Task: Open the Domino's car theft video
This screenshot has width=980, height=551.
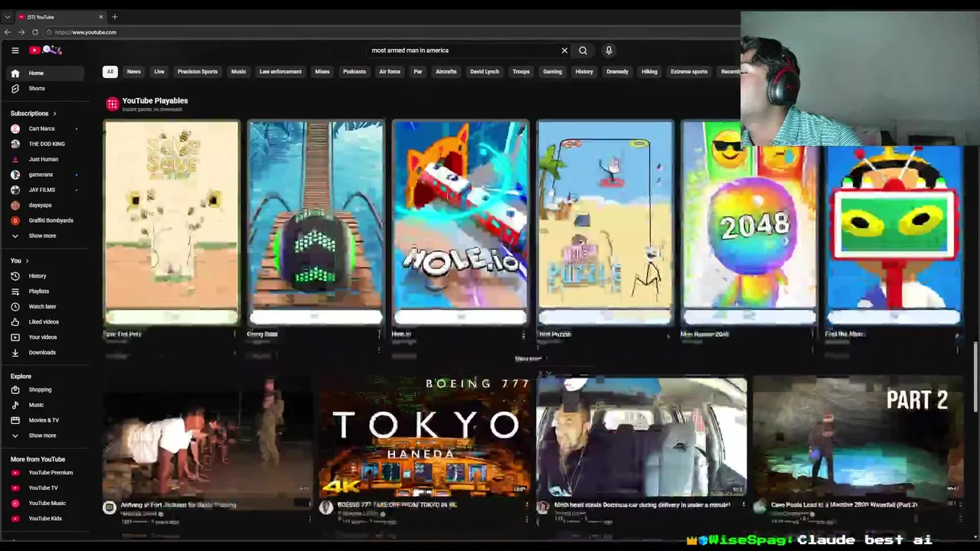Action: (x=642, y=438)
